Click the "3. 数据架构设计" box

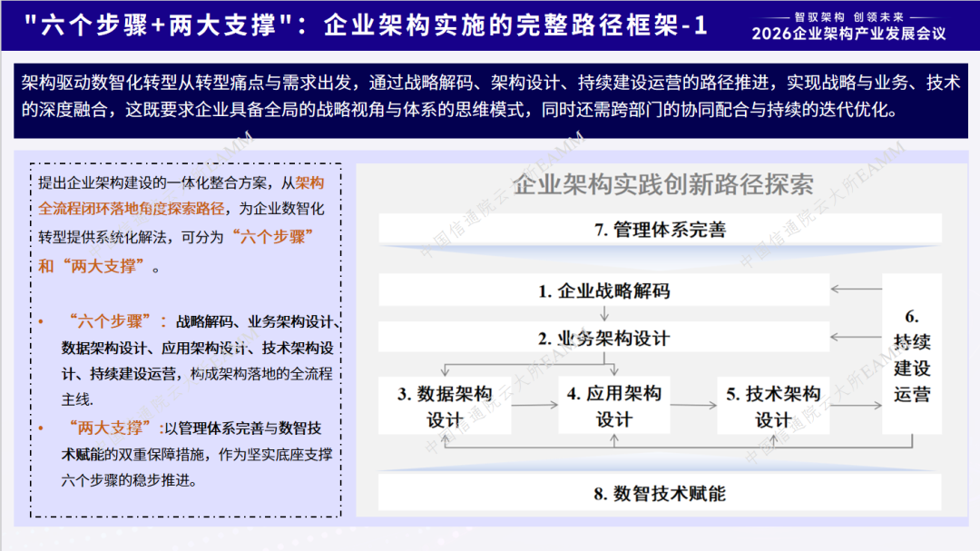tap(445, 406)
